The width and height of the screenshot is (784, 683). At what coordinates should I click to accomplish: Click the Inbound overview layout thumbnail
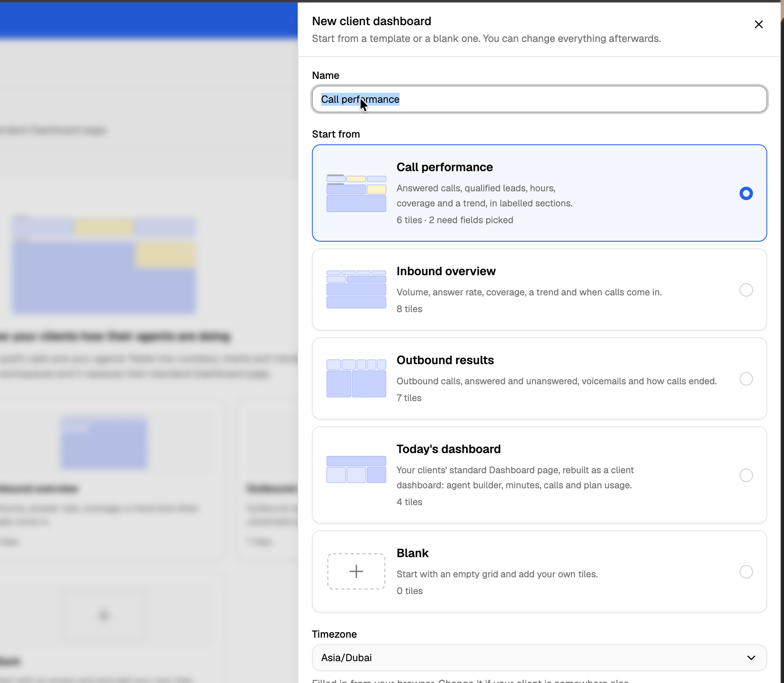[x=356, y=289]
